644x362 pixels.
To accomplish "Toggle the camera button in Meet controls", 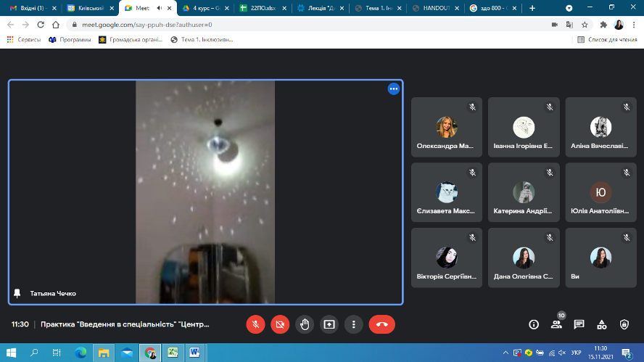I will pos(280,324).
